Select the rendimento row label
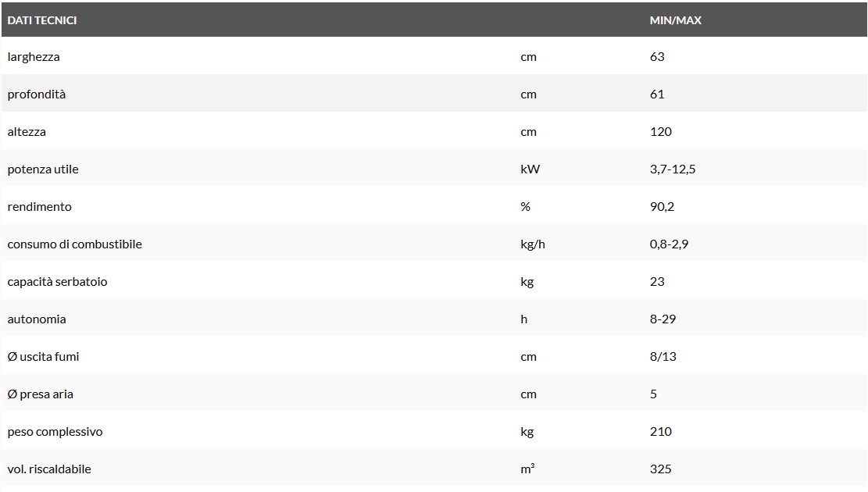The height and width of the screenshot is (492, 868). (39, 207)
